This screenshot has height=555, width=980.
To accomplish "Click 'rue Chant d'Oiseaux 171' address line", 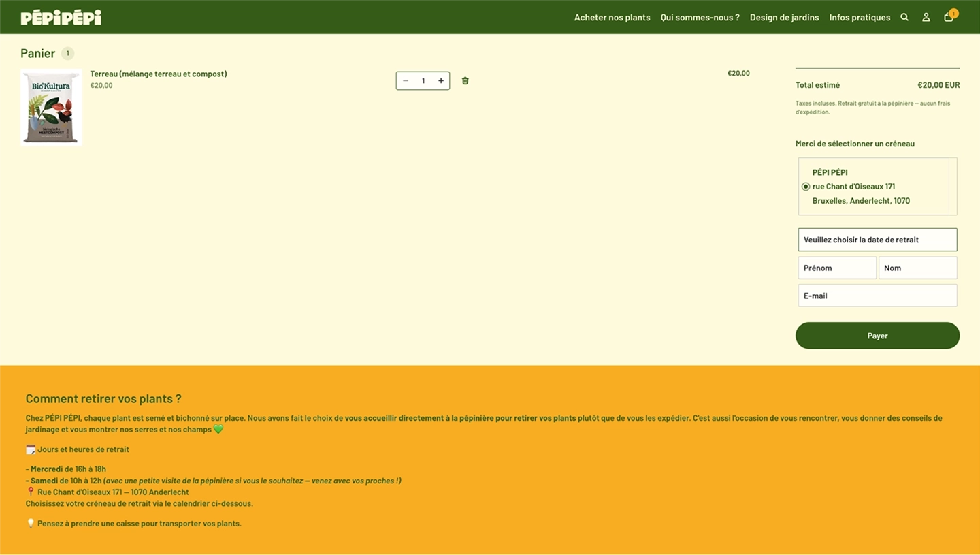I will tap(853, 187).
